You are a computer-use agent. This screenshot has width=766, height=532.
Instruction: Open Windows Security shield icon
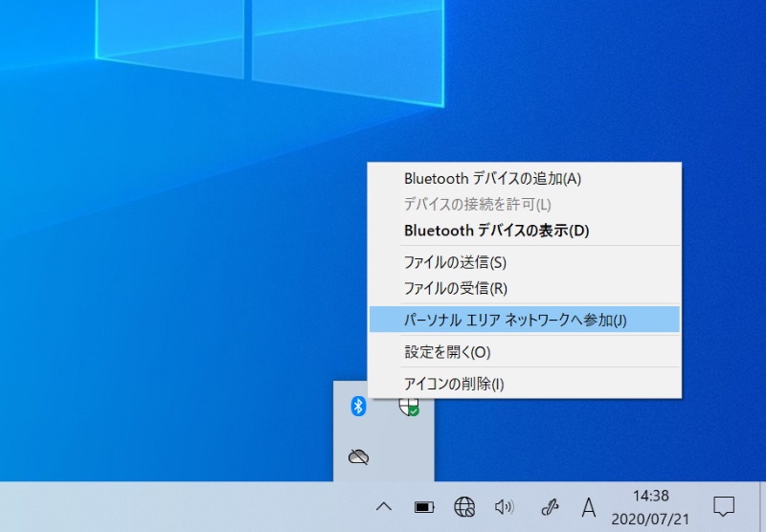(x=410, y=406)
